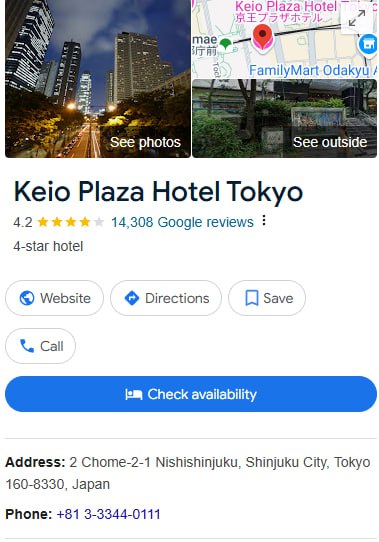Screen dimensions: 379x542
Task: Open the See photos thumbnail
Action: [98, 79]
